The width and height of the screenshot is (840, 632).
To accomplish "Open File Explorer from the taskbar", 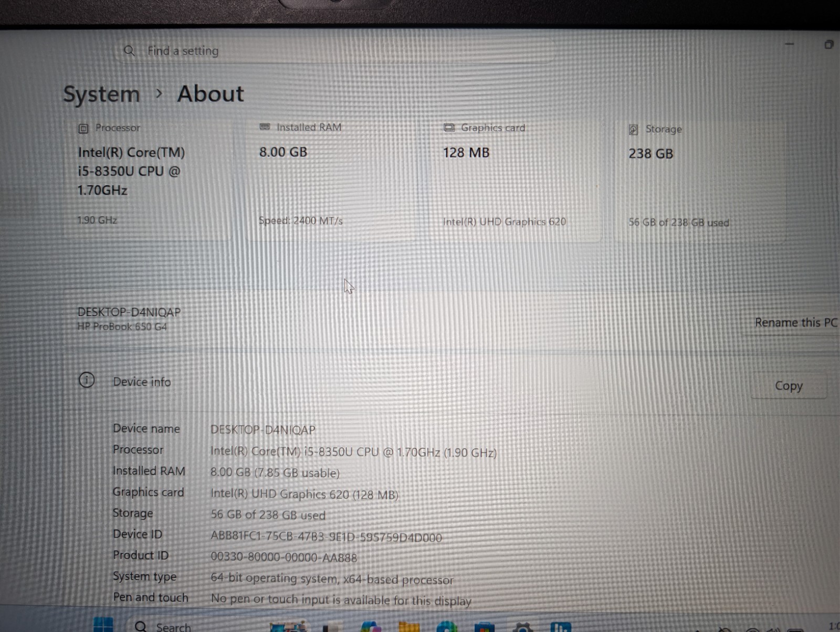I will [x=409, y=626].
